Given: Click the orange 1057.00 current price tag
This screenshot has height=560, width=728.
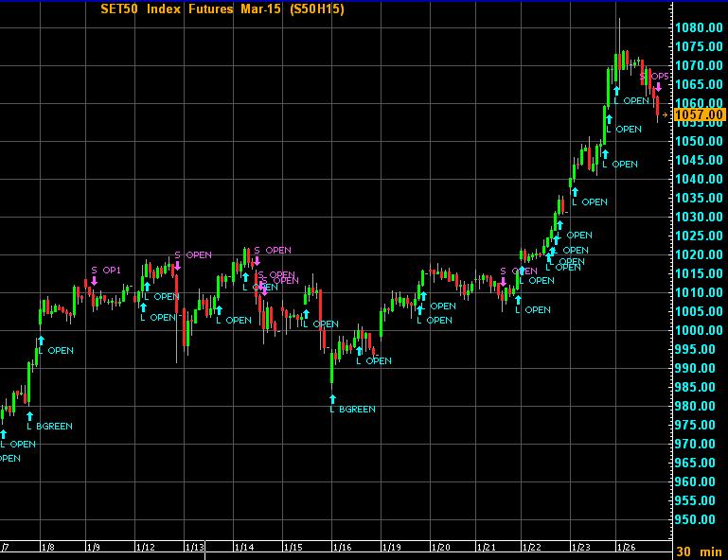Looking at the screenshot, I should pos(699,114).
